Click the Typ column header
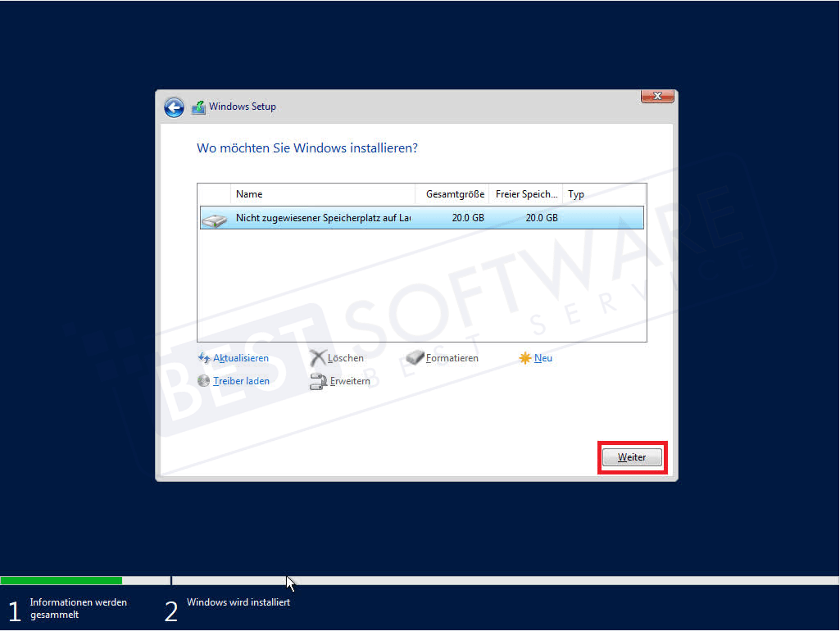840x631 pixels. 576,194
